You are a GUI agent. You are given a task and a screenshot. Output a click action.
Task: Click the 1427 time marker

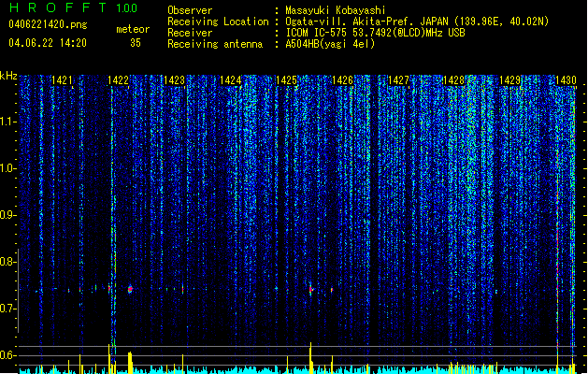pyautogui.click(x=398, y=80)
